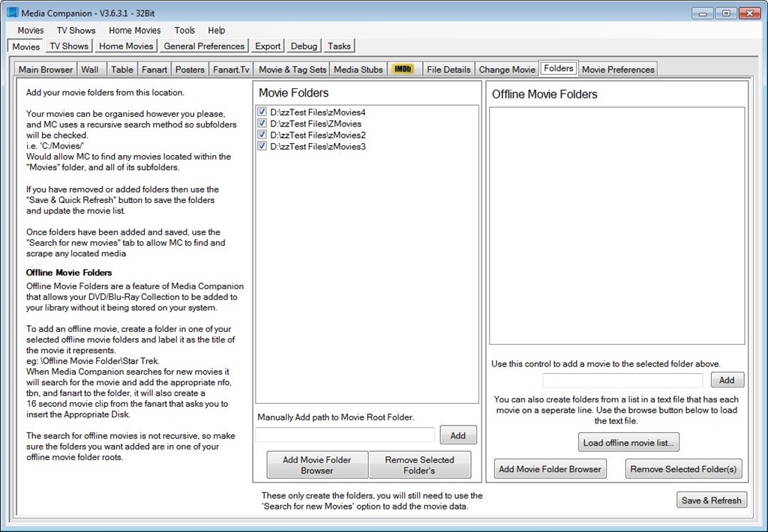
Task: Click Load offline movie list button
Action: tap(628, 442)
